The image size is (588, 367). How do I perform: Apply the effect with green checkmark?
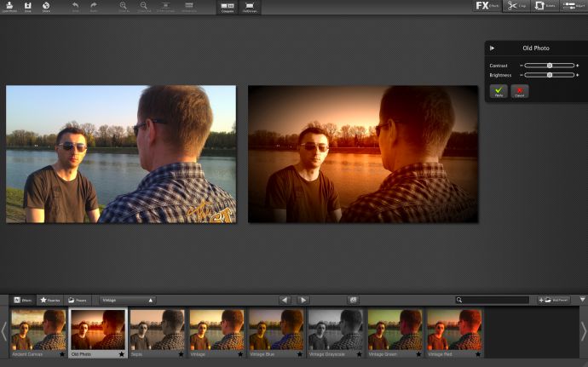pyautogui.click(x=499, y=91)
